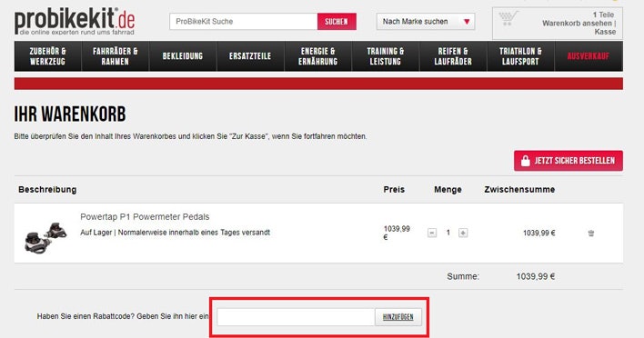Click the 1 Teile cart count text
The width and height of the screenshot is (644, 338).
pos(603,15)
